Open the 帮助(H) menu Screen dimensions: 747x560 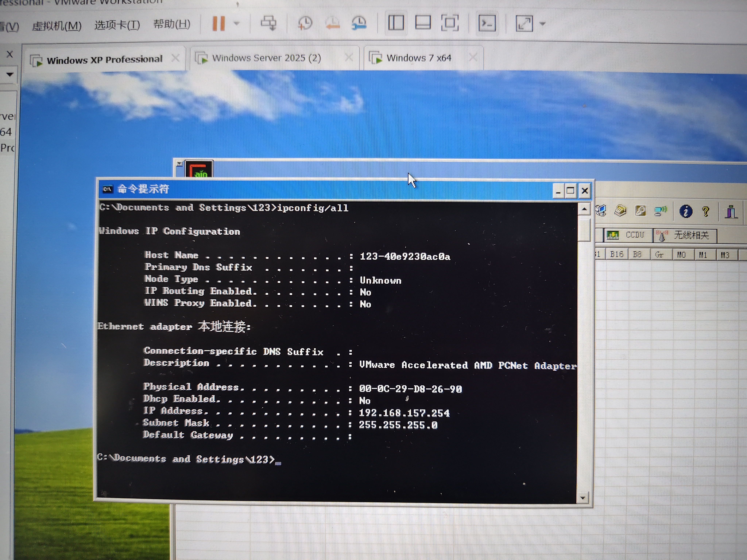[x=172, y=24]
